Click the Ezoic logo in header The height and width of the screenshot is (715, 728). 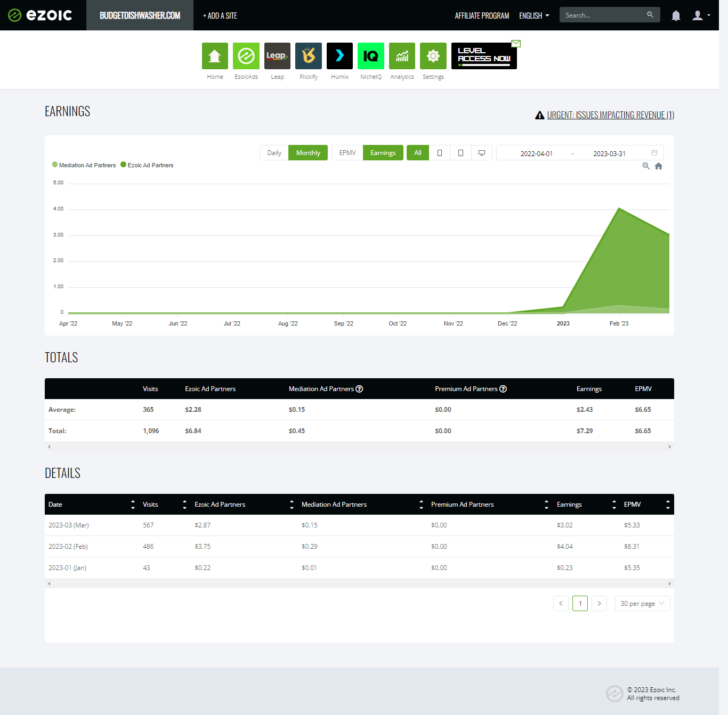(41, 15)
